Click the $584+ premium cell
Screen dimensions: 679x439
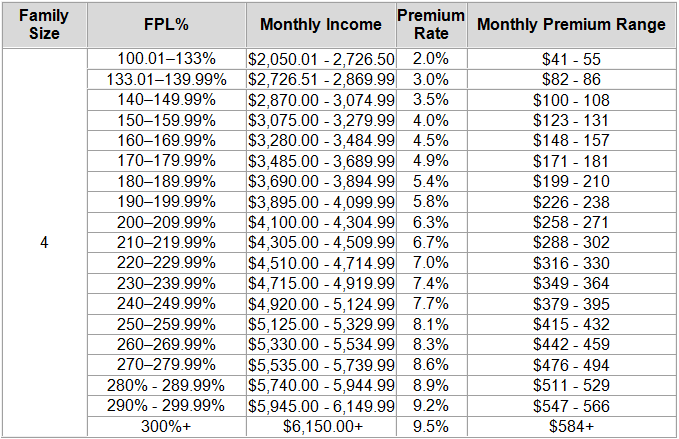click(572, 428)
